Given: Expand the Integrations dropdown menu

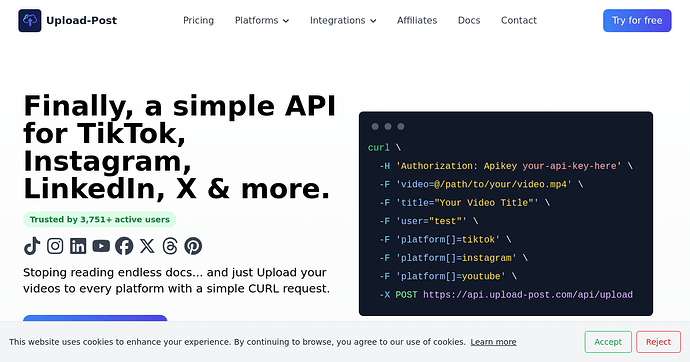Looking at the screenshot, I should (343, 20).
